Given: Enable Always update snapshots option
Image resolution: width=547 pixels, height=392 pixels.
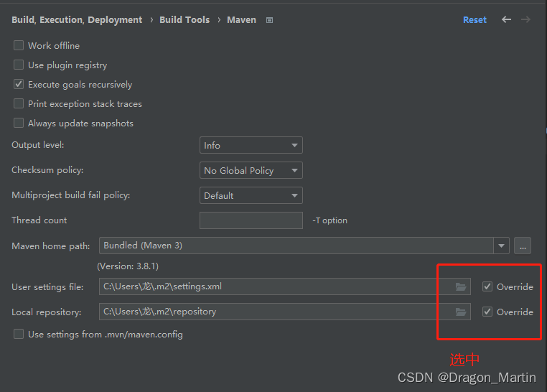Looking at the screenshot, I should click(x=19, y=123).
